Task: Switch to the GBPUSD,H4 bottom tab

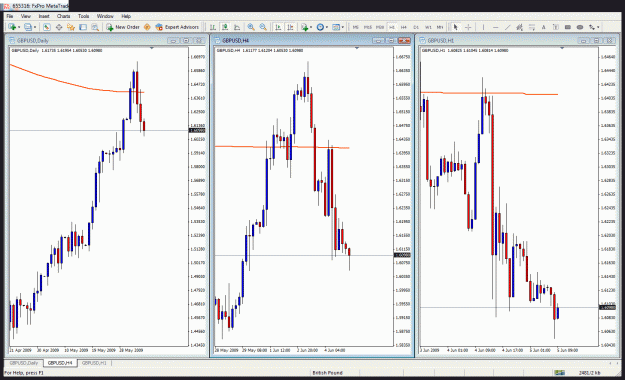Action: click(x=60, y=363)
